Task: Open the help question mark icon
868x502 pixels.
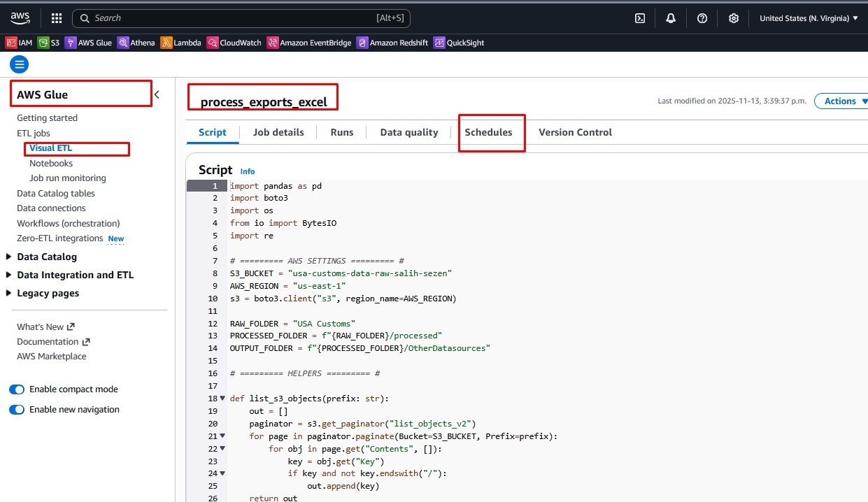Action: 702,18
